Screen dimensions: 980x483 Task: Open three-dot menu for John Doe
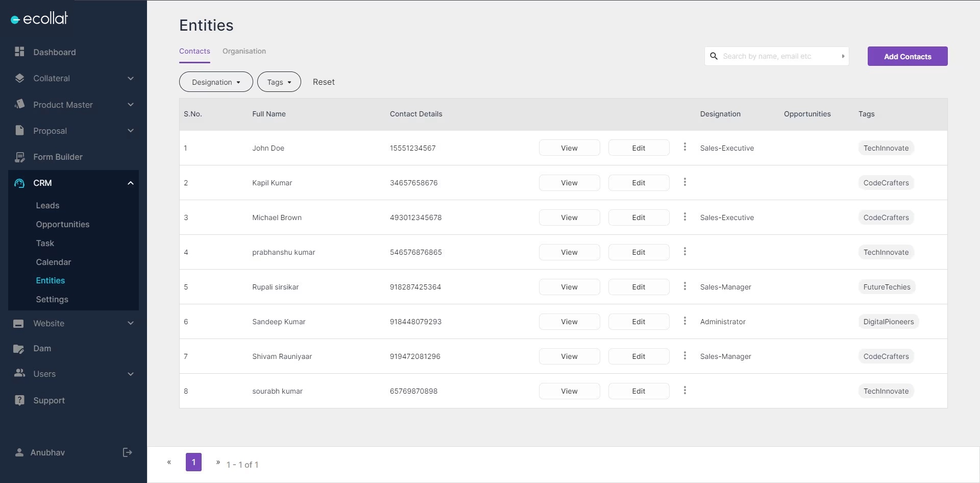coord(684,147)
